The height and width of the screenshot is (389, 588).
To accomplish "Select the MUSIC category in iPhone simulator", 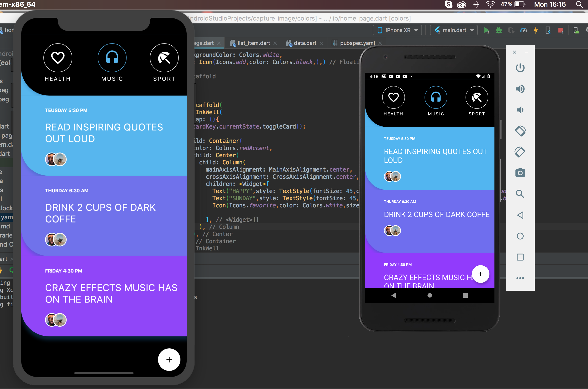I will click(x=112, y=58).
